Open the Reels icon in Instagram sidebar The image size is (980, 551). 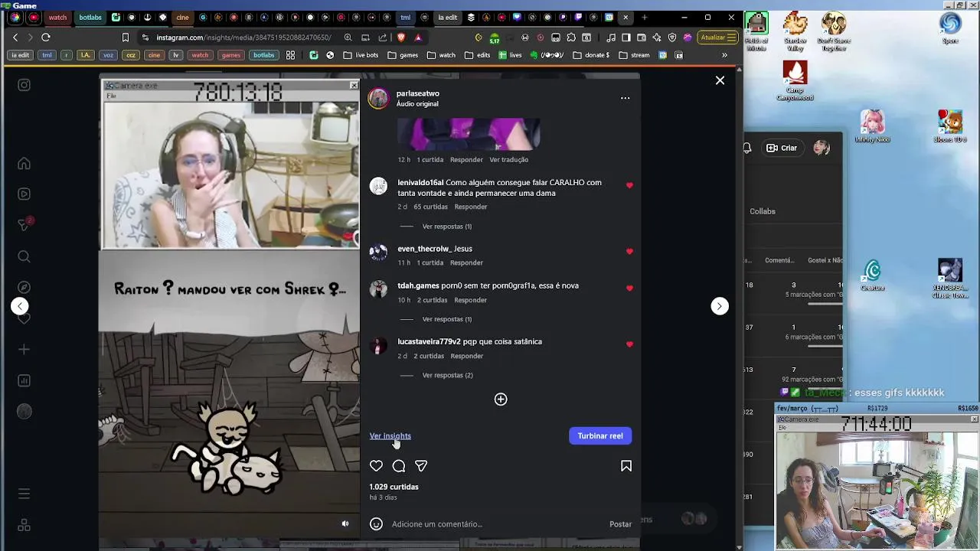[x=24, y=194]
